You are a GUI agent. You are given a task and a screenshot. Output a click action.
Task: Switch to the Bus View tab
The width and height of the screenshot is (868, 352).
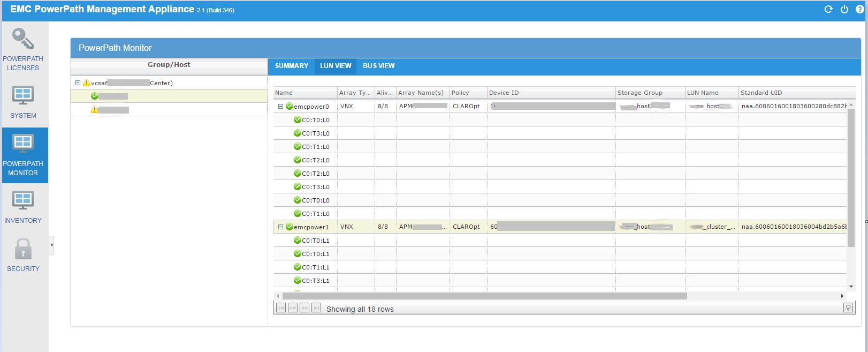[x=378, y=66]
